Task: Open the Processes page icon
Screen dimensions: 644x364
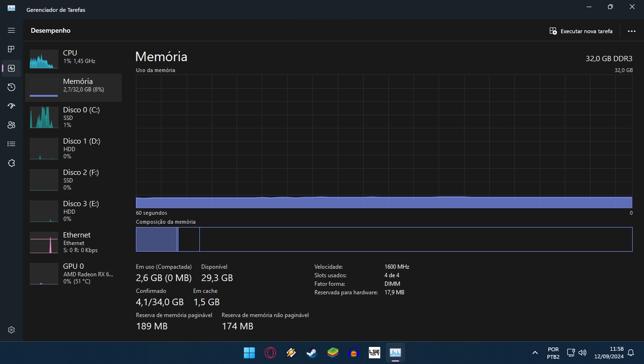Action: tap(11, 49)
